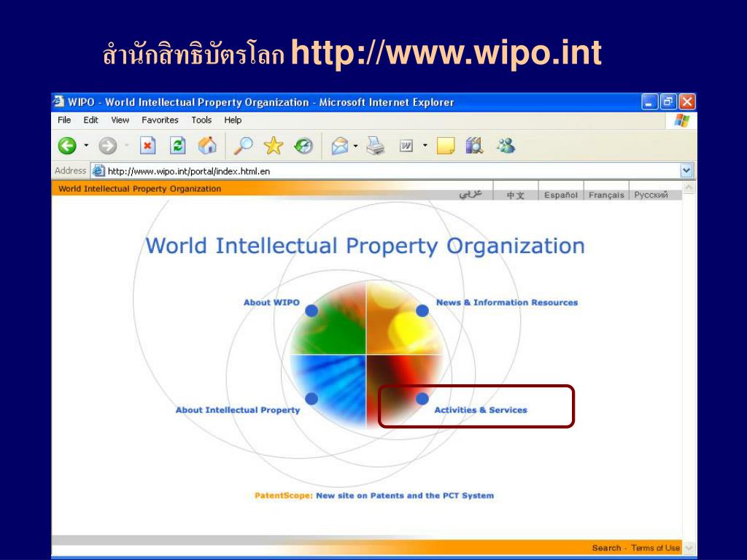Click the Edit with Word icon
This screenshot has width=747, height=560.
click(406, 146)
